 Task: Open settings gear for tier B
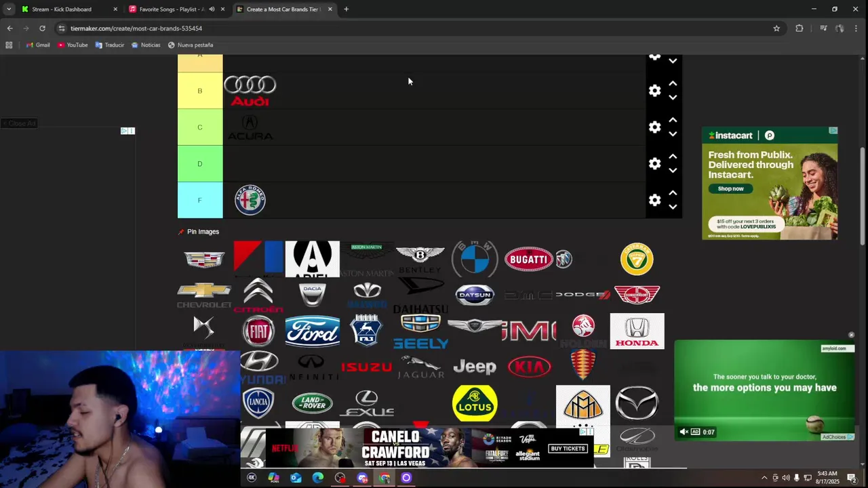(654, 90)
